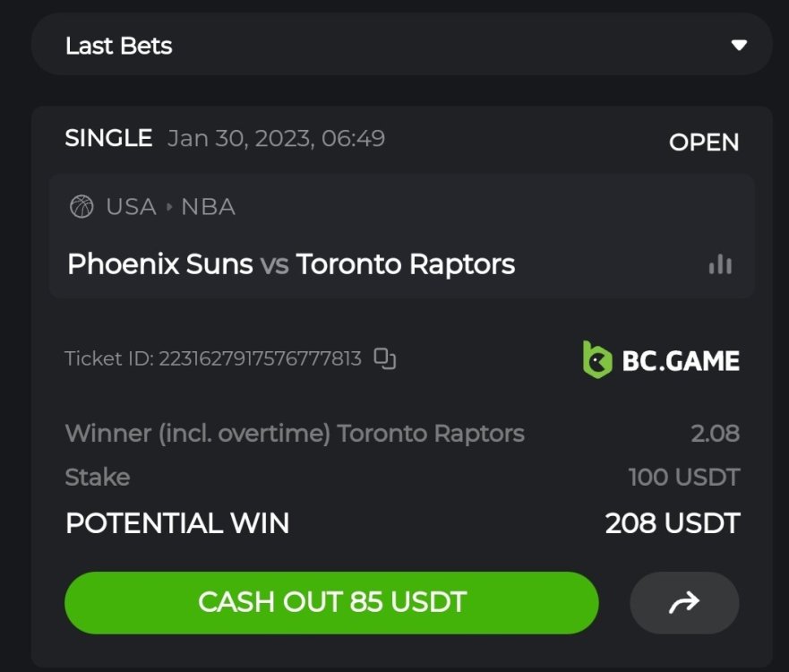Select the Toronto Raptors team name
Viewport: 789px width, 672px height.
click(x=406, y=264)
